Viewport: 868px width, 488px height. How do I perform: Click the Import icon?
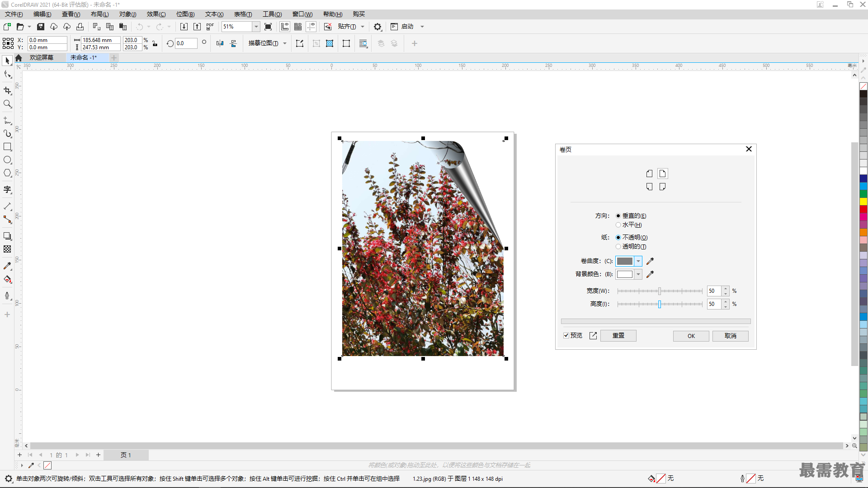coord(184,27)
